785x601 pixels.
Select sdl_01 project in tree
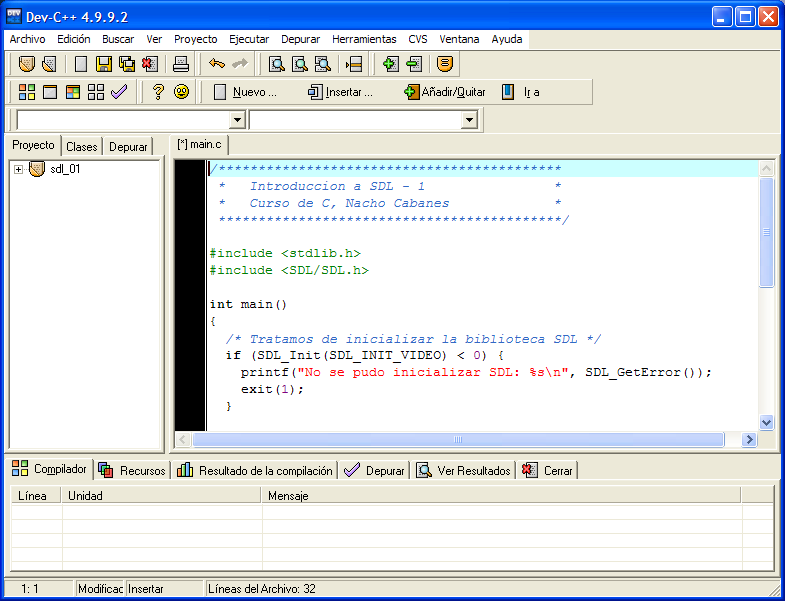pos(65,169)
